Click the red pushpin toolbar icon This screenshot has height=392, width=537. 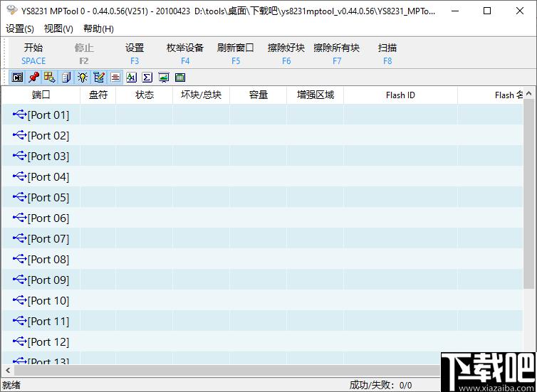point(33,78)
